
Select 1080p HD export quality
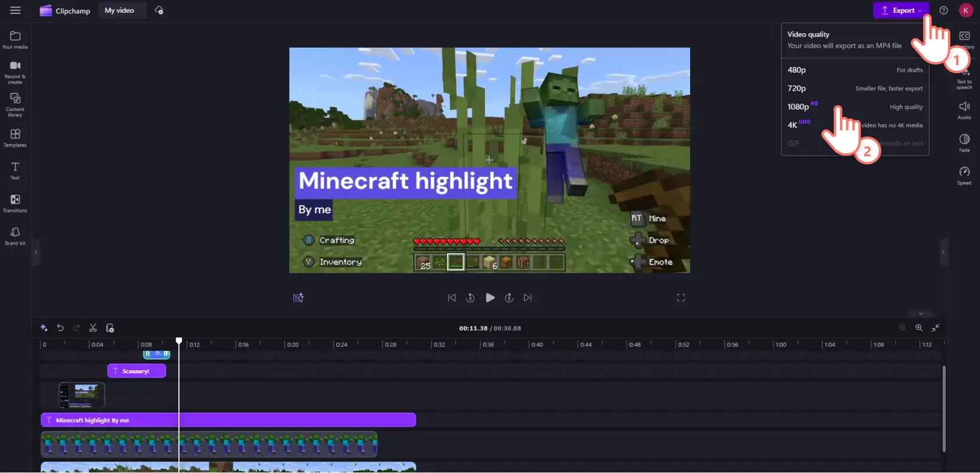[855, 107]
